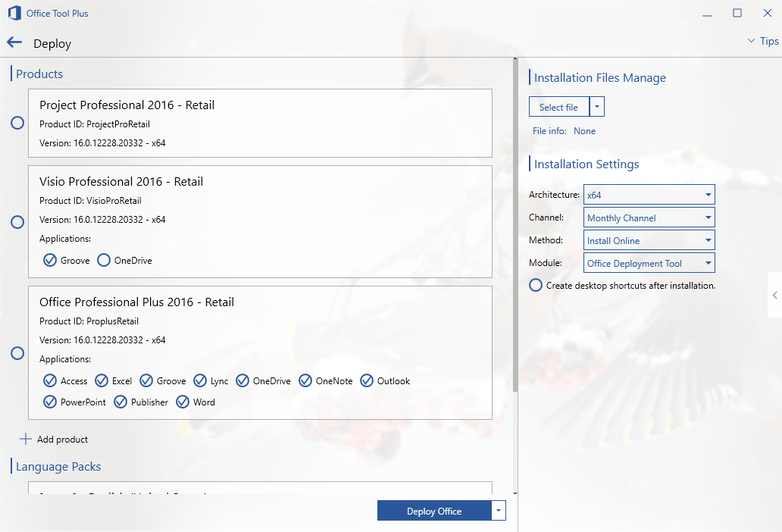Image resolution: width=782 pixels, height=532 pixels.
Task: Click the Applications label under Office Professional Plus
Action: [65, 359]
